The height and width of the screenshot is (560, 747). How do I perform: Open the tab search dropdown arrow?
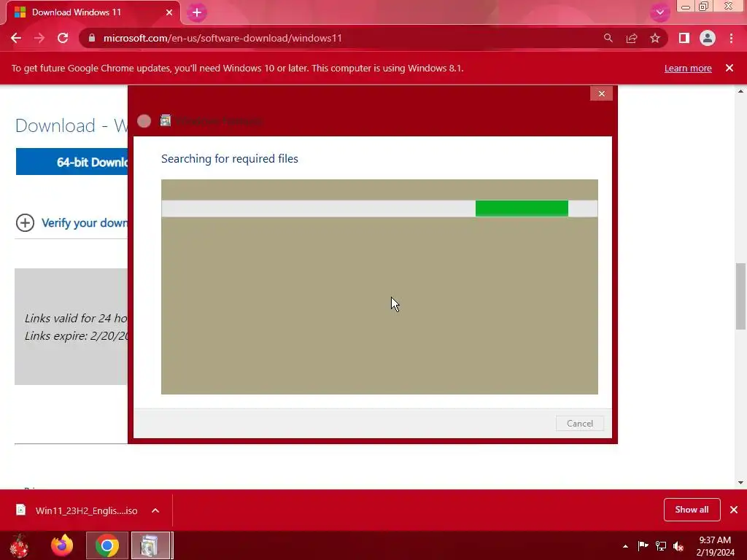point(659,12)
